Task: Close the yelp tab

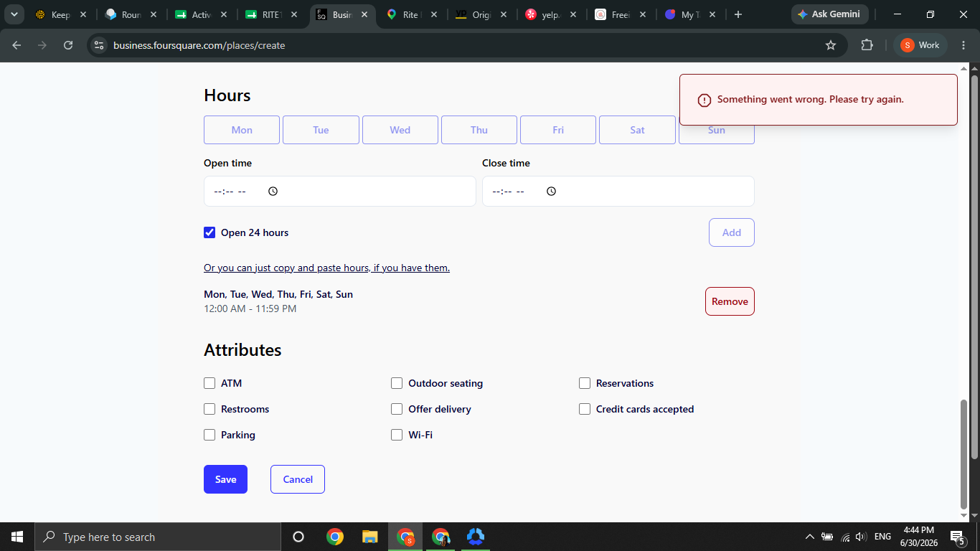Action: coord(573,14)
